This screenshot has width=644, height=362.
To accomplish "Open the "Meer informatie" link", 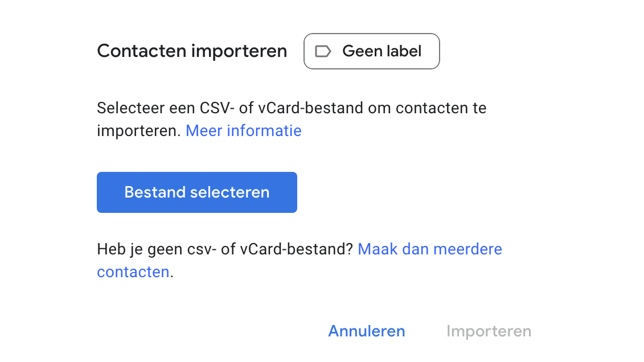I will pos(243,131).
